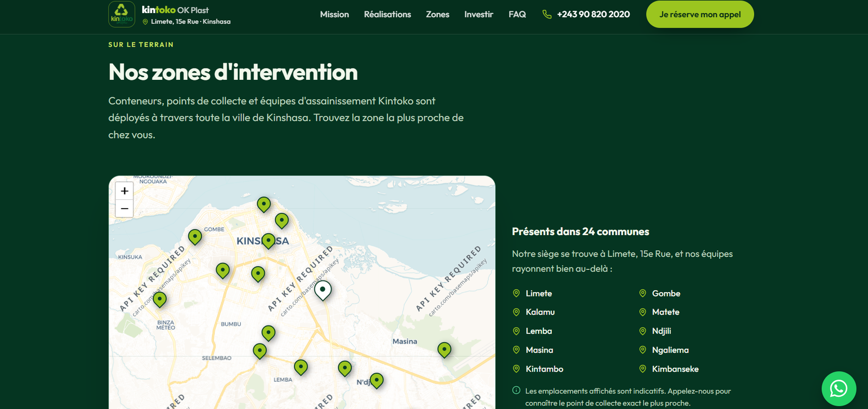This screenshot has width=868, height=409.
Task: Select 'Kimbanseke' in the communes list
Action: click(675, 369)
